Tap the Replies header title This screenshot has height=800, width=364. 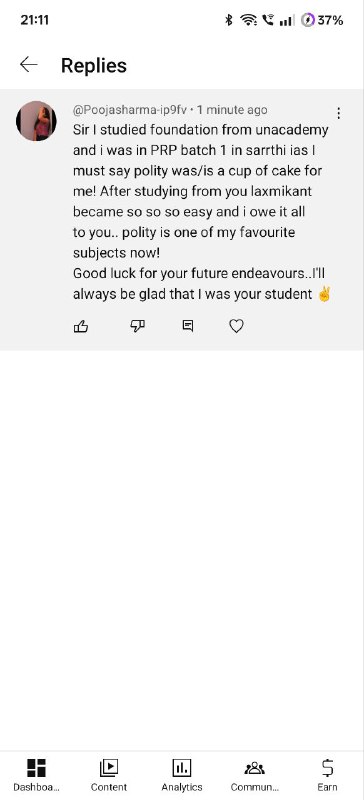94,65
